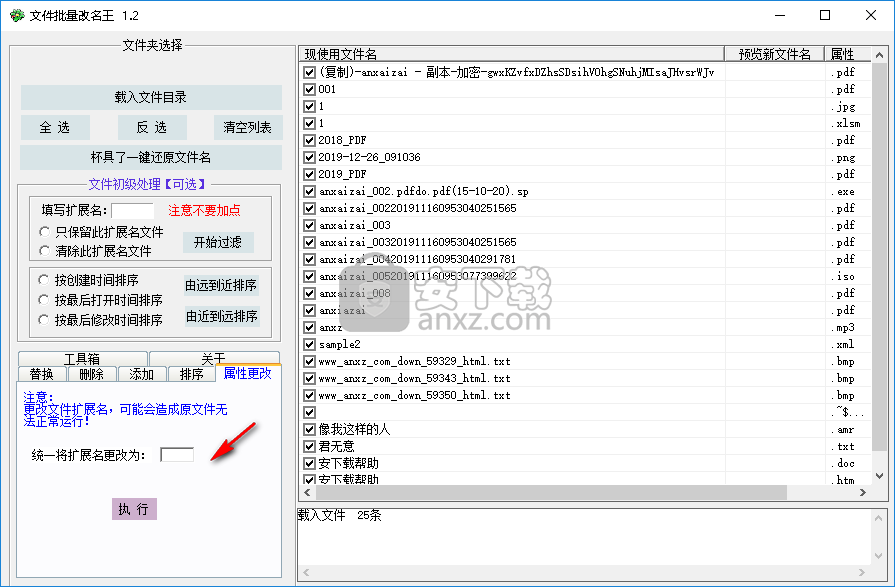Uncheck the first file row checkbox (复制)-anxaizai

click(x=309, y=72)
